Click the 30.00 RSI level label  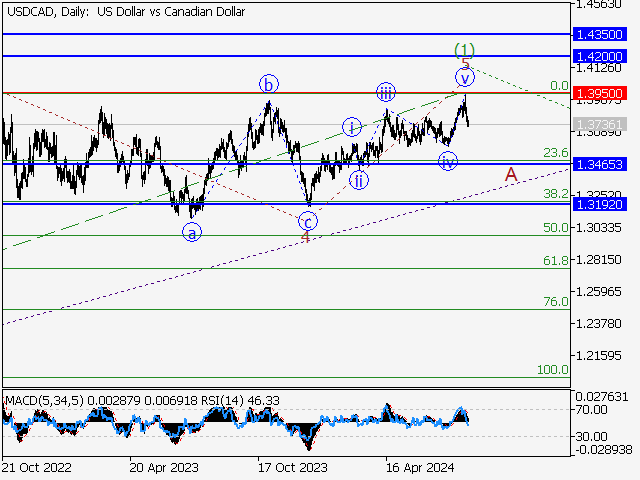(591, 437)
